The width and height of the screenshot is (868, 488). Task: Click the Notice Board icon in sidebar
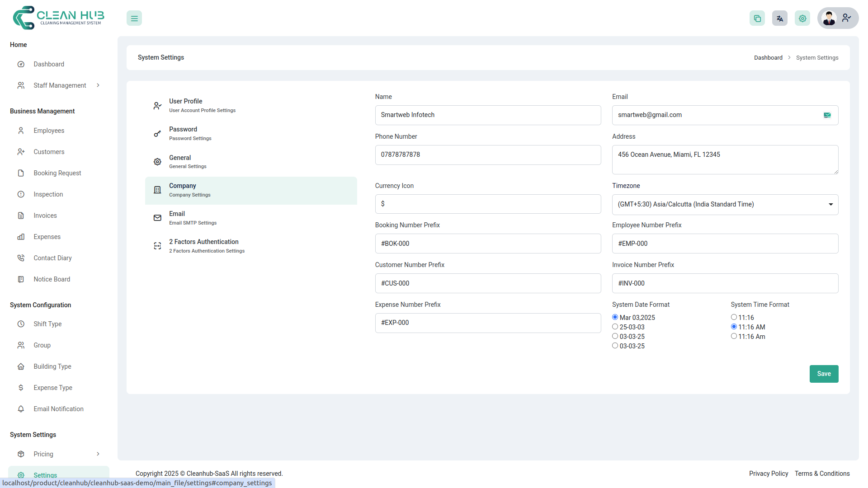point(21,279)
